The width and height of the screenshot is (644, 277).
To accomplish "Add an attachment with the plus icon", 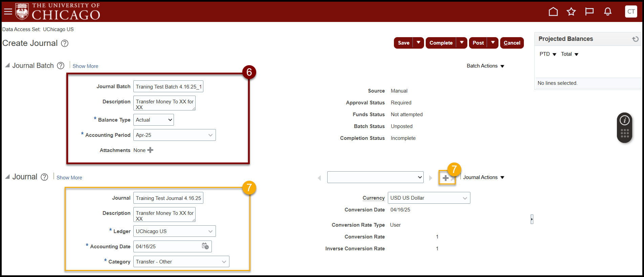I will click(150, 150).
